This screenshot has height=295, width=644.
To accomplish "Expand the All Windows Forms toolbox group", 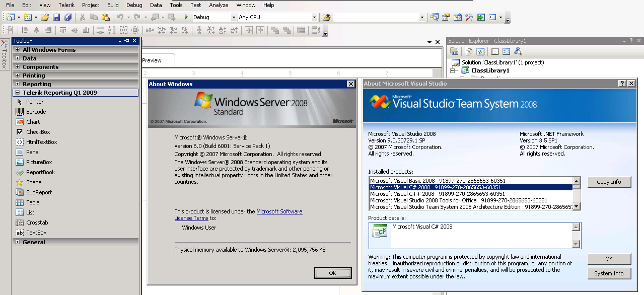I will 18,50.
